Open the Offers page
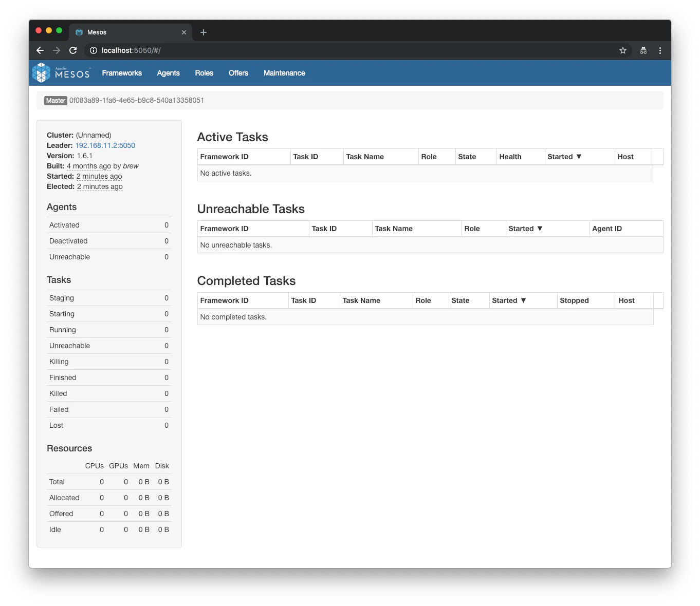 coord(238,73)
